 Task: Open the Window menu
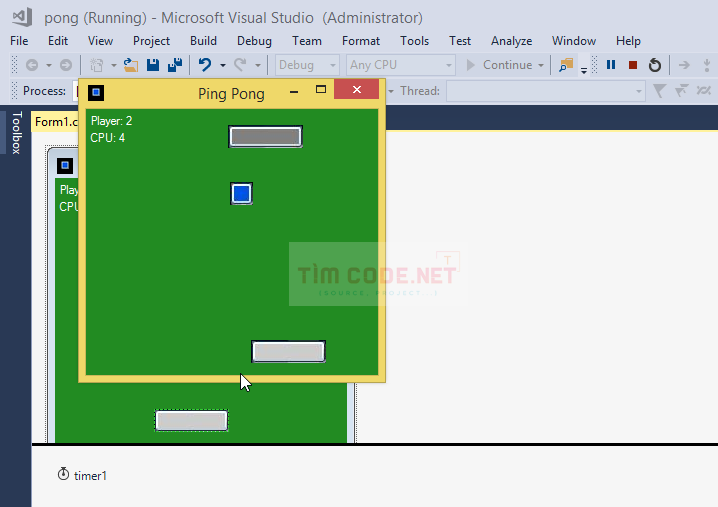click(574, 41)
